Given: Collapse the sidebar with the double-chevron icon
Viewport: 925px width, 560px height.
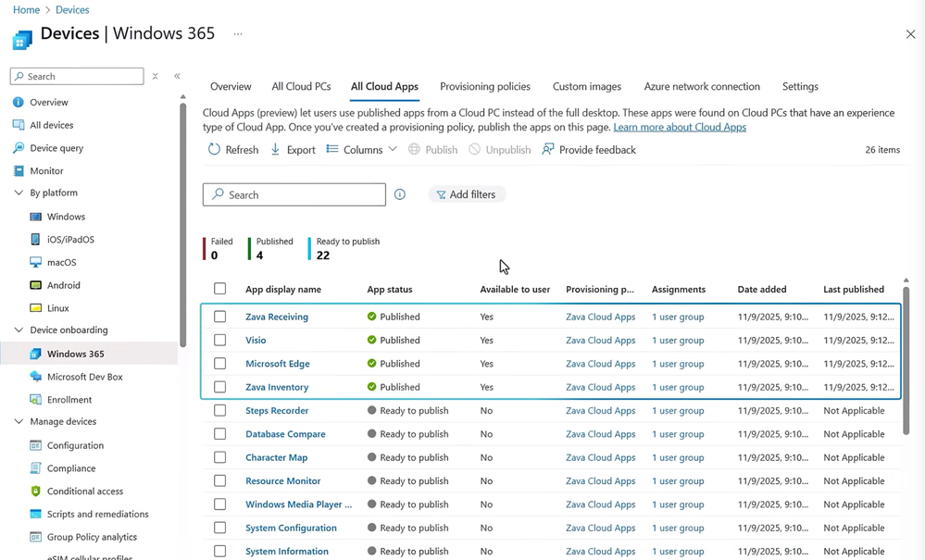Looking at the screenshot, I should coord(177,77).
